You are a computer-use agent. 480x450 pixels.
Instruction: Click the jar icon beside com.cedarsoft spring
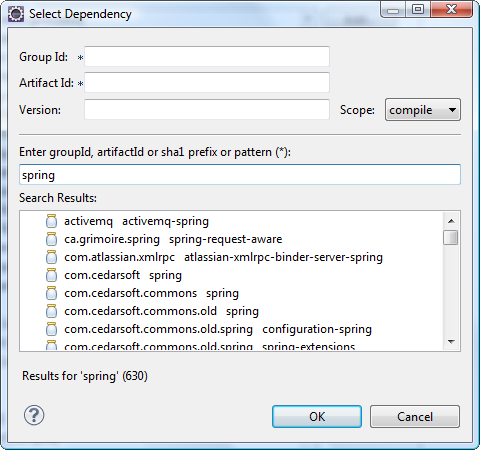[x=51, y=275]
